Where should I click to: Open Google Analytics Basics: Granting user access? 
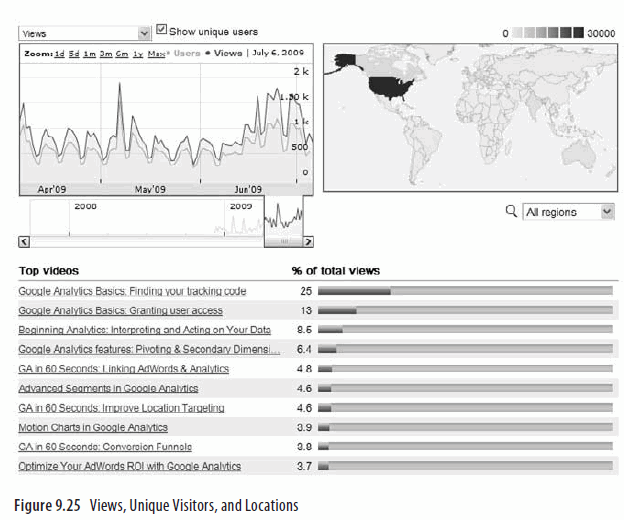120,311
